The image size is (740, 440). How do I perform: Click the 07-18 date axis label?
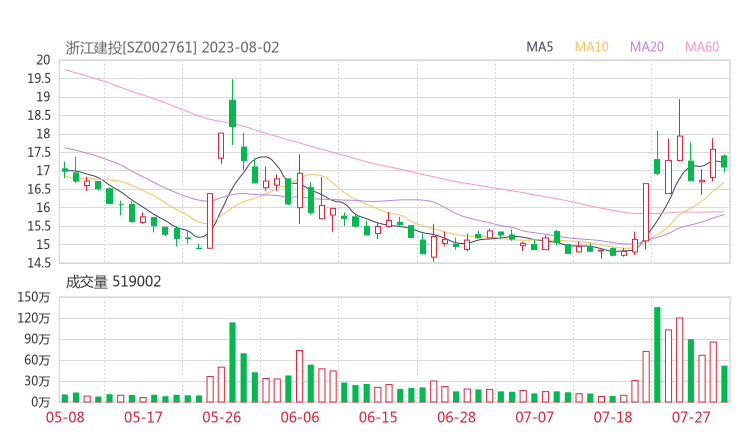click(613, 417)
